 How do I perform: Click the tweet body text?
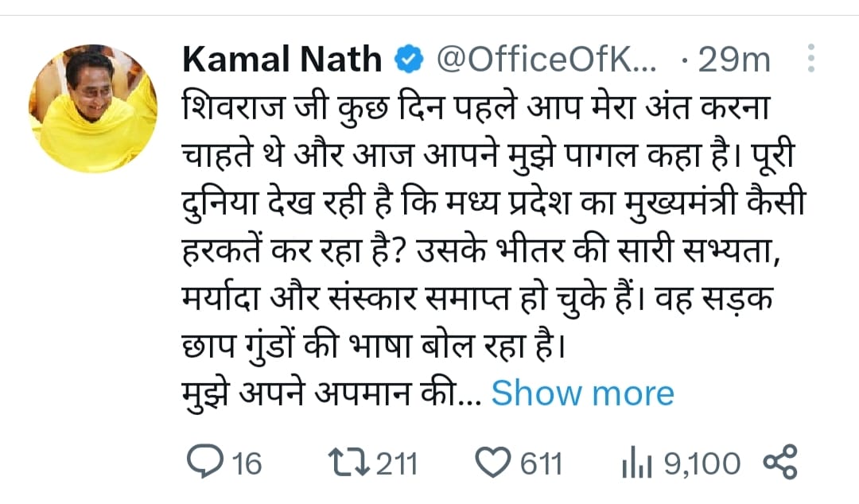point(477,238)
